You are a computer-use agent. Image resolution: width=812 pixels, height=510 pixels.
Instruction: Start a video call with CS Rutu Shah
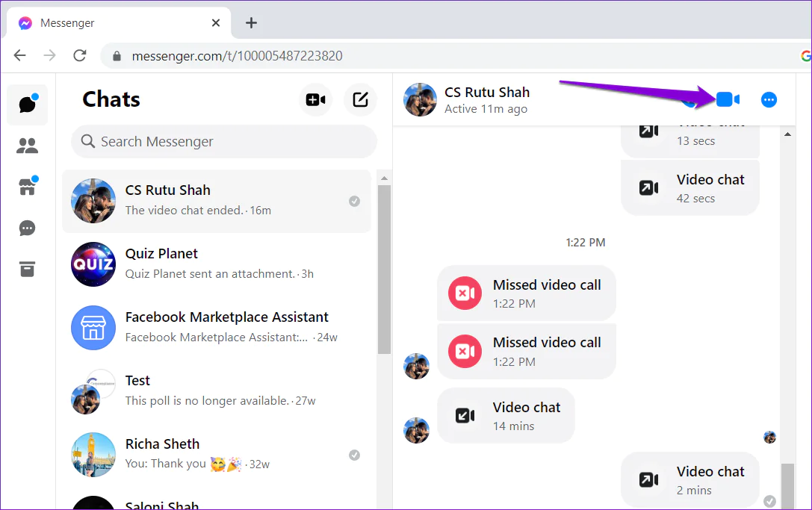click(725, 99)
